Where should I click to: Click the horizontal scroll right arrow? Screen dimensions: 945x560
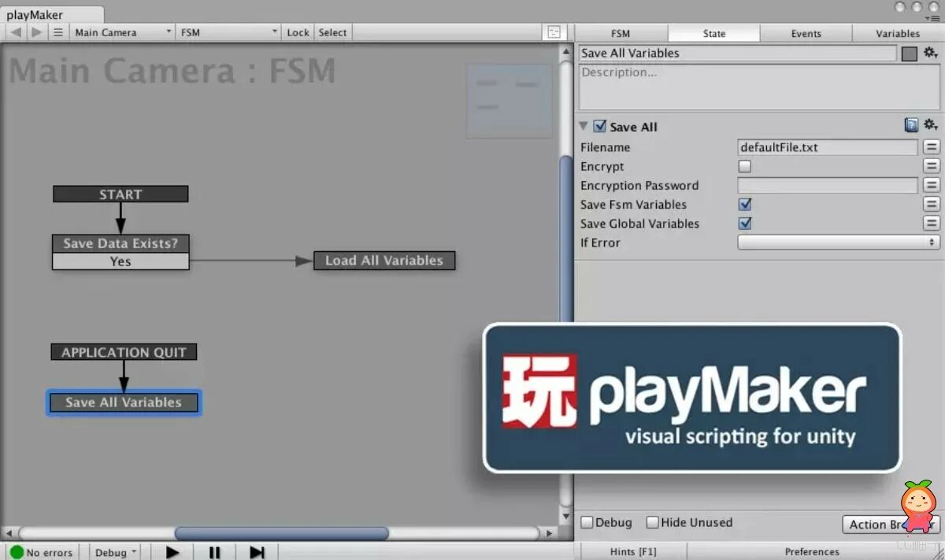pyautogui.click(x=550, y=533)
